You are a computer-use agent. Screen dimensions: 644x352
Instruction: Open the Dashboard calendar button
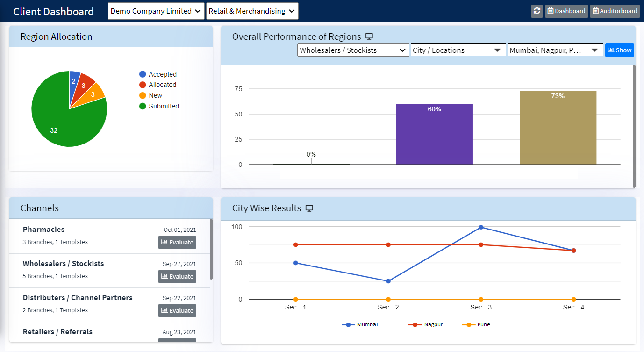click(x=566, y=11)
